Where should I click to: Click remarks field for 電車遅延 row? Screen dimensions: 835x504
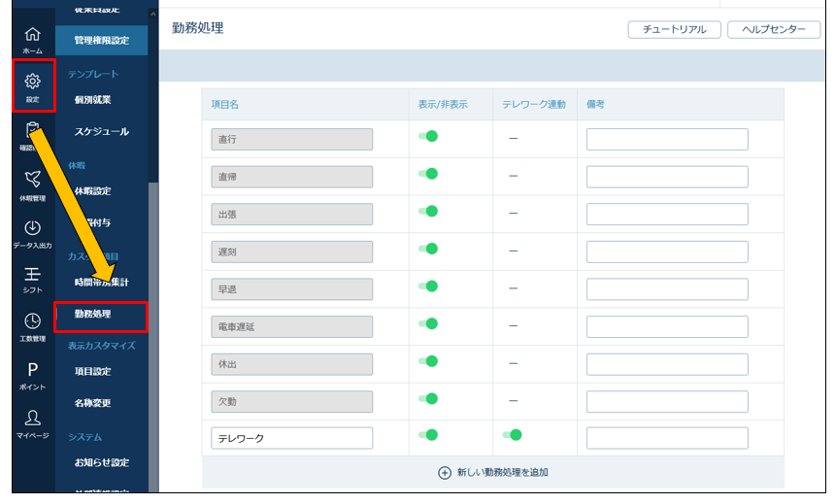point(667,326)
